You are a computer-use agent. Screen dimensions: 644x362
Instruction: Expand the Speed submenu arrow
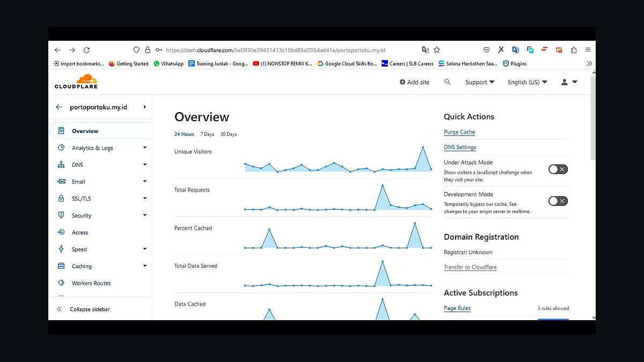coord(145,249)
